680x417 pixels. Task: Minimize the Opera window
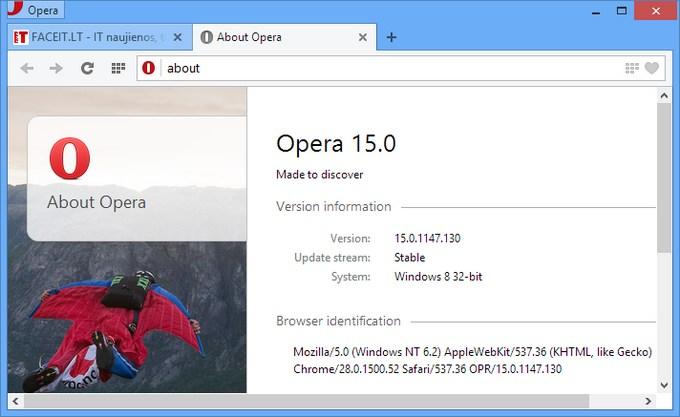tap(596, 11)
